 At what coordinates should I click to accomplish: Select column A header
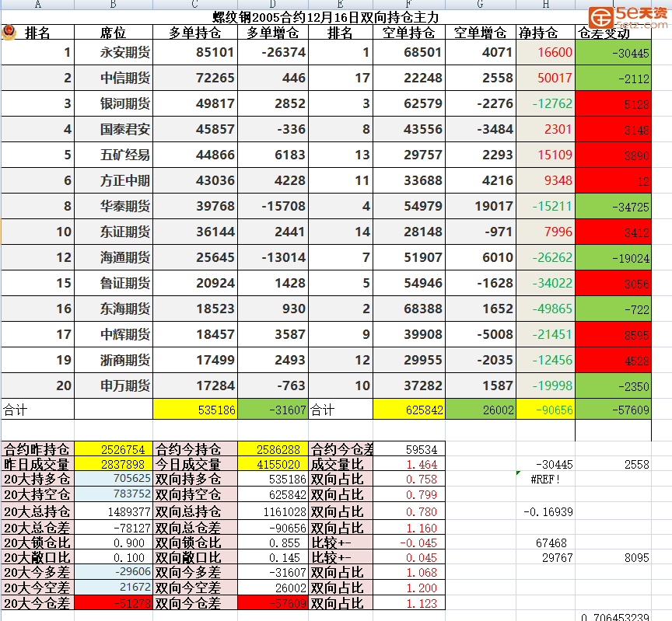click(37, 5)
